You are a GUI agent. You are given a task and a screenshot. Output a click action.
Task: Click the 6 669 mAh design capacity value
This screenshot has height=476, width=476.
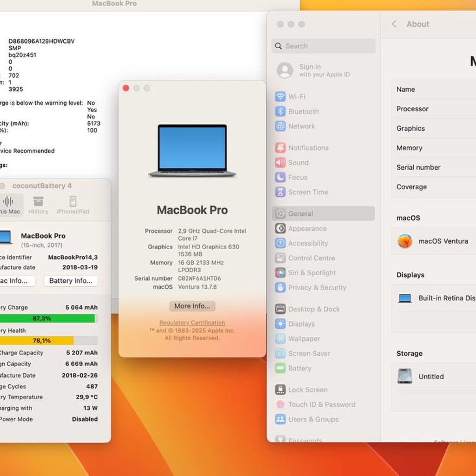[x=81, y=364]
